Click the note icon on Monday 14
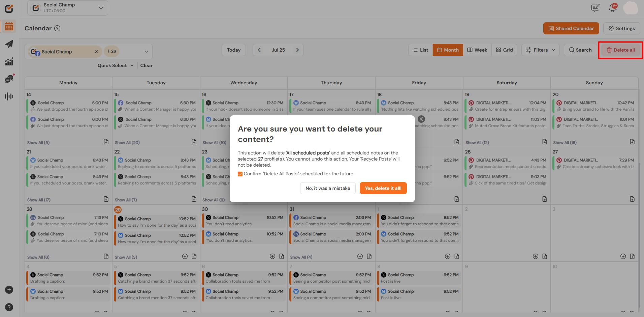Screen dimensions: 644x317 (106, 142)
